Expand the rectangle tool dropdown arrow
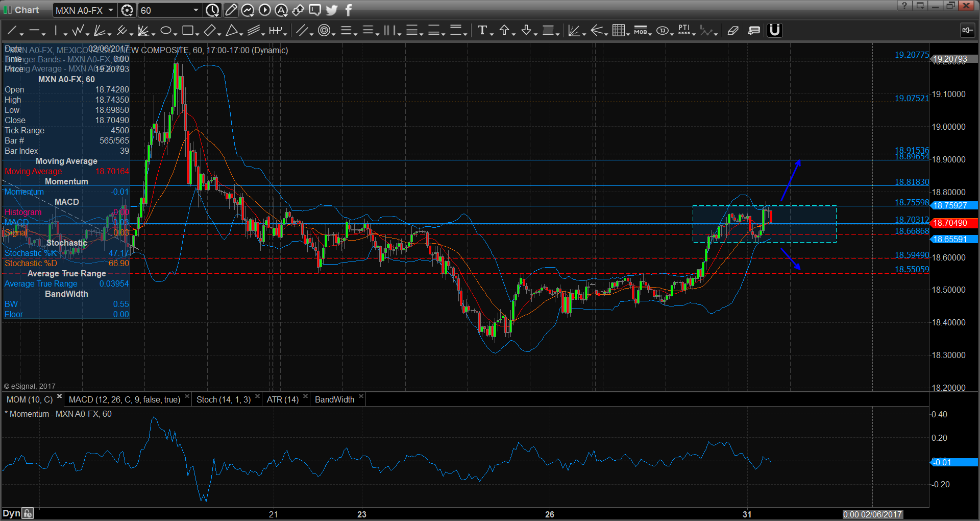Image resolution: width=980 pixels, height=521 pixels. [x=197, y=34]
